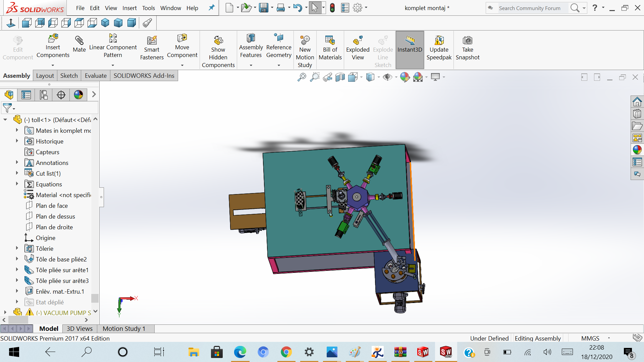Click Zoom to Area icon

click(315, 77)
